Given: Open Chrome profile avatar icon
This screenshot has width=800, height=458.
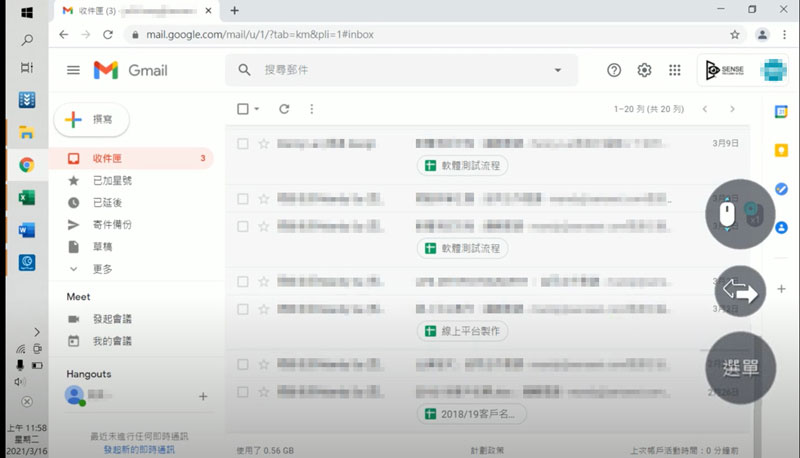Looking at the screenshot, I should (x=762, y=35).
